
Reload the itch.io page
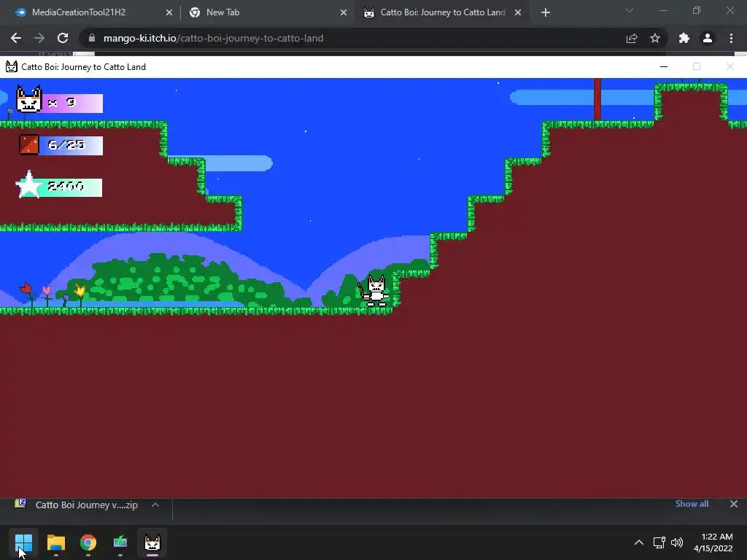tap(63, 38)
